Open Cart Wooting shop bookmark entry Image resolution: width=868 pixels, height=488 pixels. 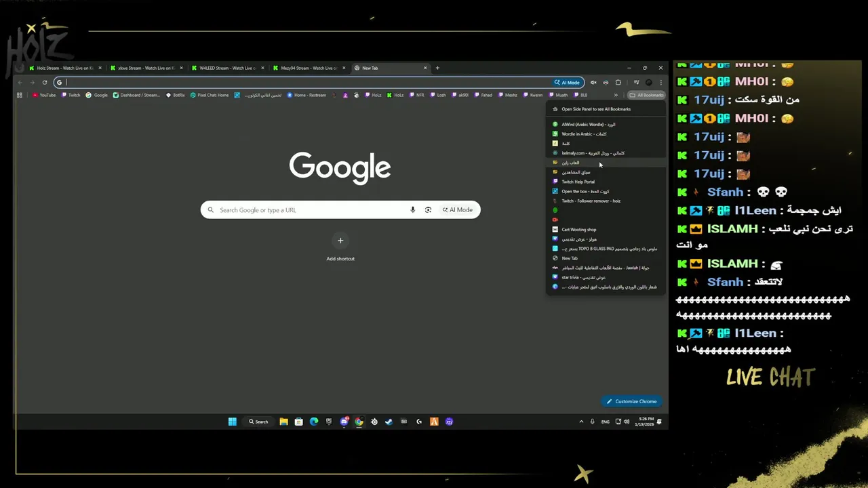606,230
